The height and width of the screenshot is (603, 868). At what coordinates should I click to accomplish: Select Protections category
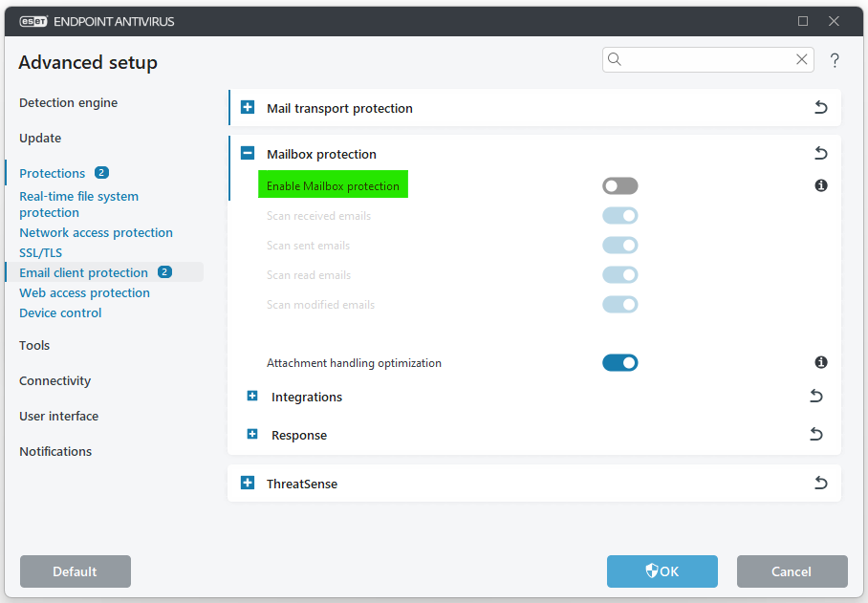(52, 173)
